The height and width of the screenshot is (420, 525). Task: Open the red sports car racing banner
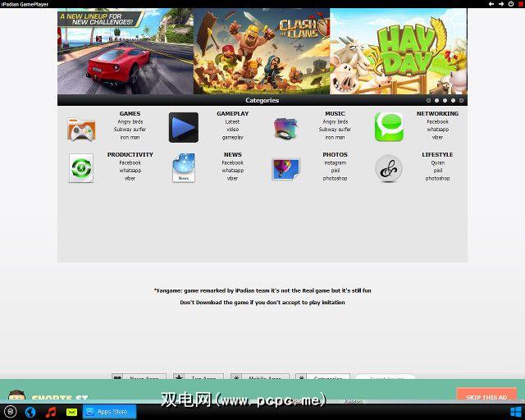[126, 51]
